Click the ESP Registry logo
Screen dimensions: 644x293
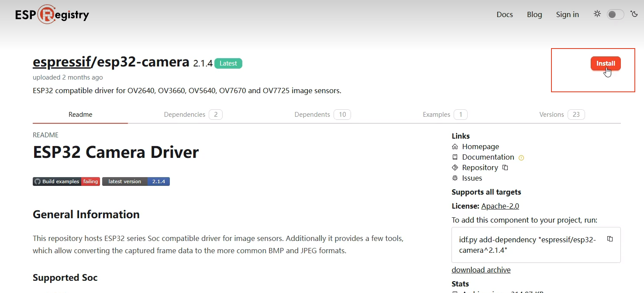coord(52,14)
